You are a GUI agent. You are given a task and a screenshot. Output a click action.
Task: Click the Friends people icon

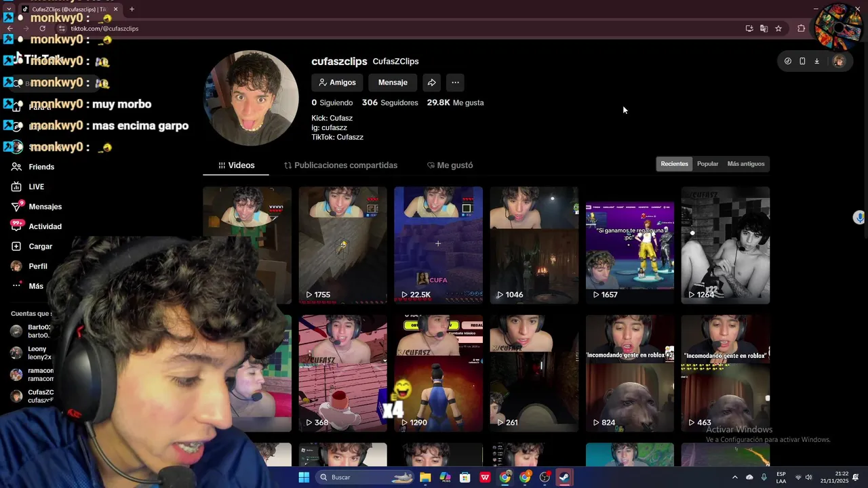point(16,167)
